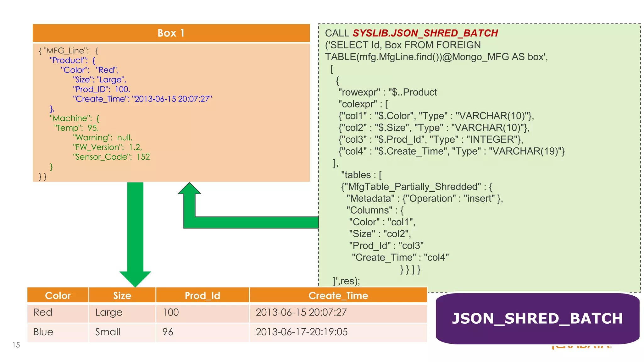Click the Create_Time column header

(338, 295)
